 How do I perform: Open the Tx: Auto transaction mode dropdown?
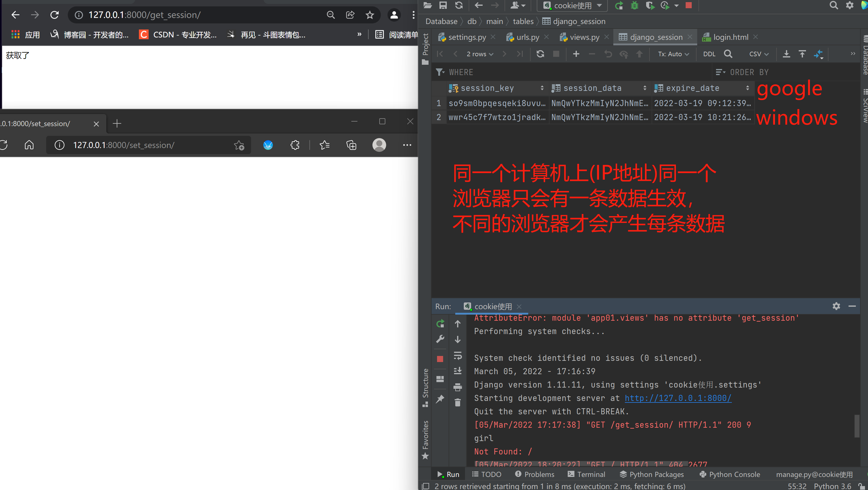click(673, 54)
